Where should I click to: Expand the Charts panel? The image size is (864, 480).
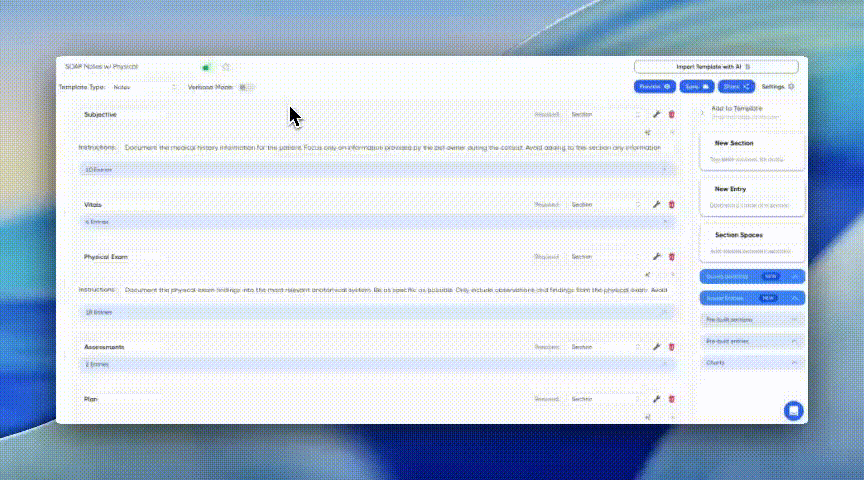point(752,363)
